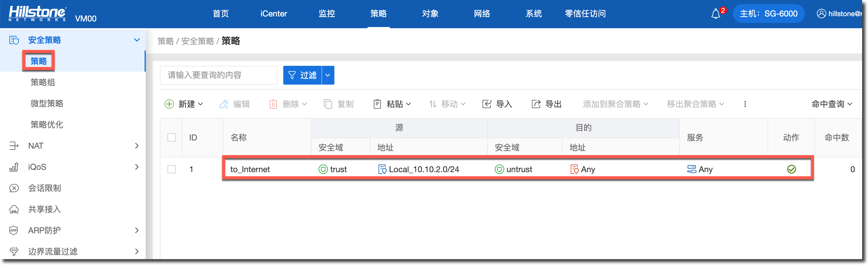Switch to the 监控 top navigation tab
The height and width of the screenshot is (265, 868).
coord(326,14)
